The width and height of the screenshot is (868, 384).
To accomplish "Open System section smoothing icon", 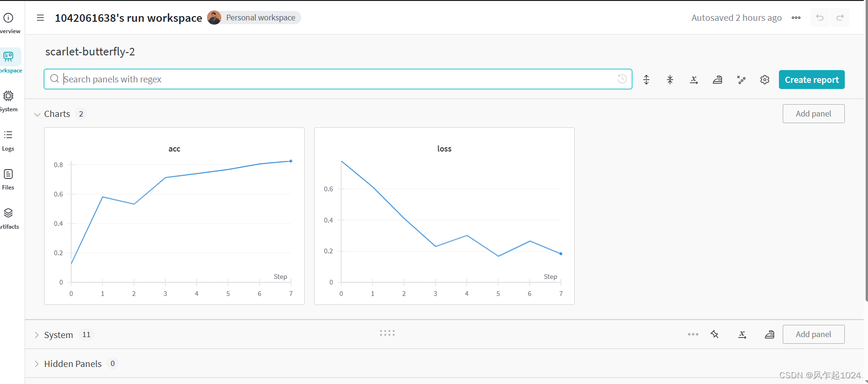I will pos(769,334).
